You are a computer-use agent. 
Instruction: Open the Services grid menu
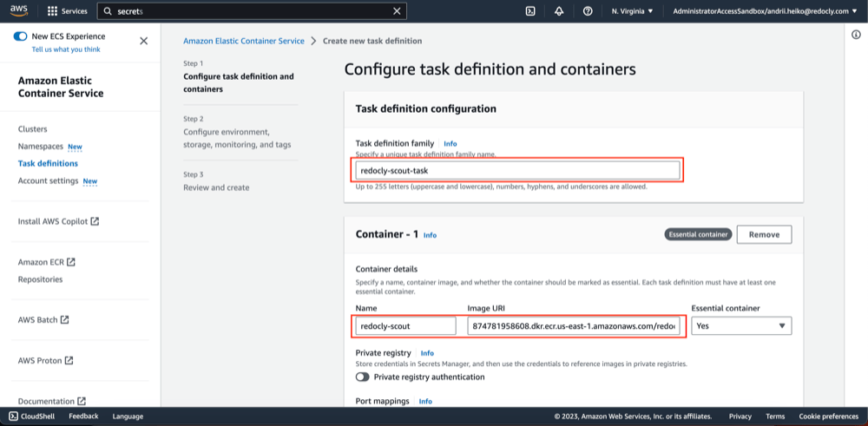[x=67, y=11]
